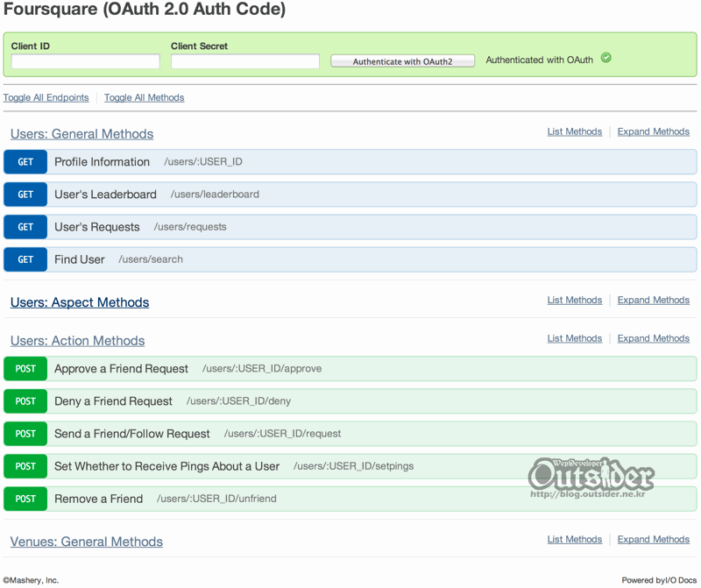
Task: Click POST badge of Remove a Friend
Action: (25, 499)
